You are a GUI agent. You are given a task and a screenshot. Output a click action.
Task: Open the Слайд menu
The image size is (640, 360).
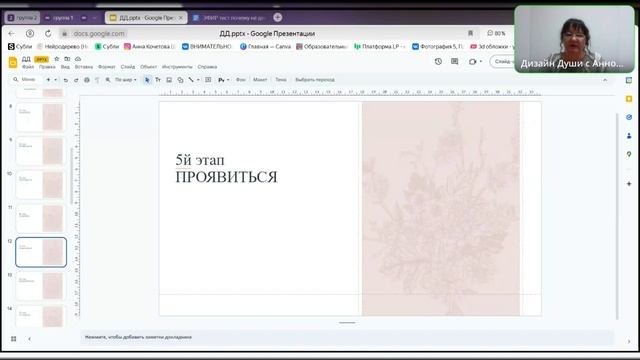(128, 67)
